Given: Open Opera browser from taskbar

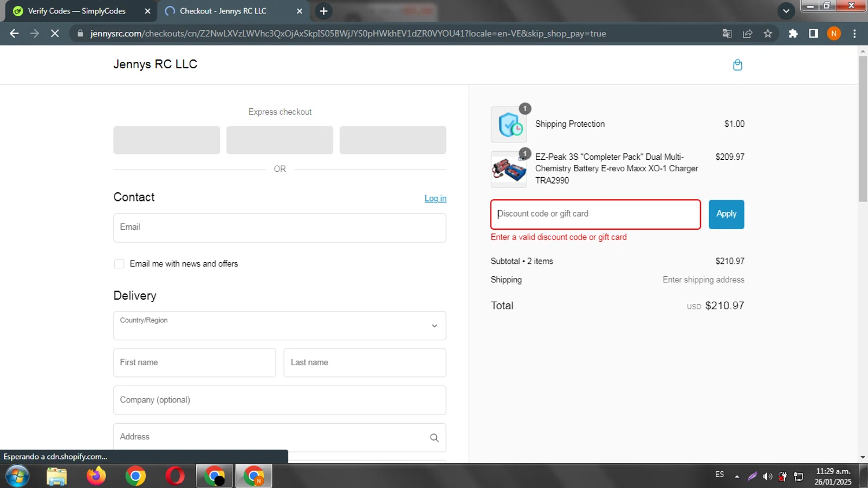Looking at the screenshot, I should (175, 476).
